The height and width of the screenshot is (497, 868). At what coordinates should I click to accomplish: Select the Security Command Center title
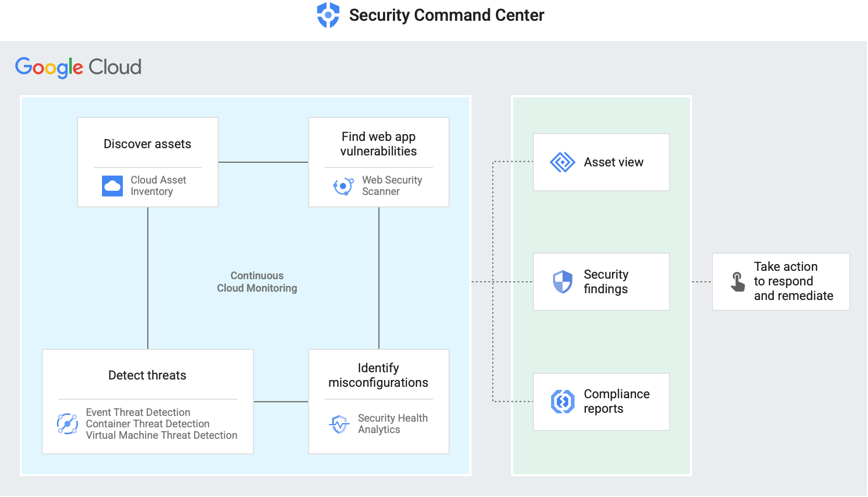446,15
